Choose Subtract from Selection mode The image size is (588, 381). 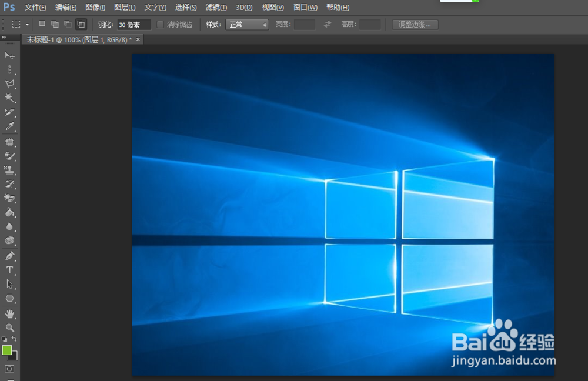point(68,24)
